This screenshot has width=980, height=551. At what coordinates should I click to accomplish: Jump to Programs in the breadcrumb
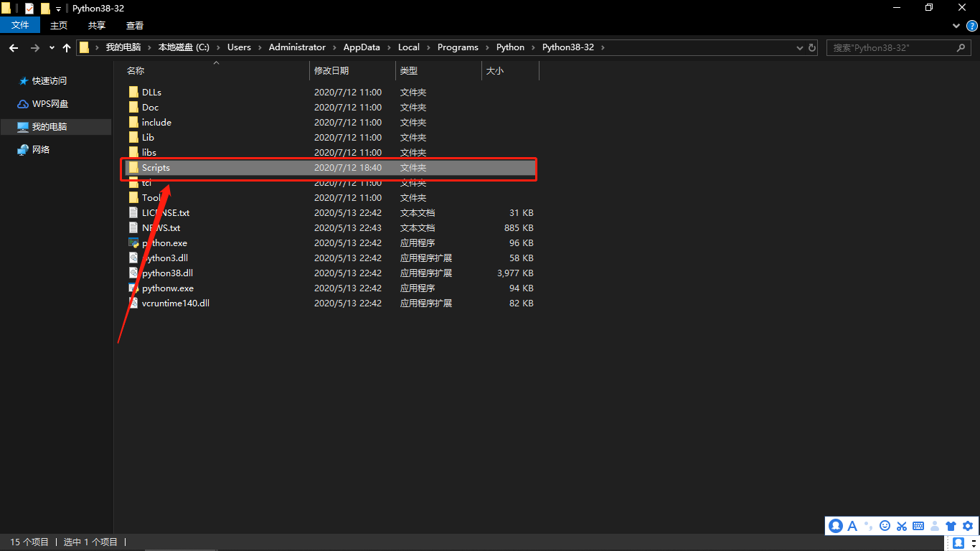point(458,47)
